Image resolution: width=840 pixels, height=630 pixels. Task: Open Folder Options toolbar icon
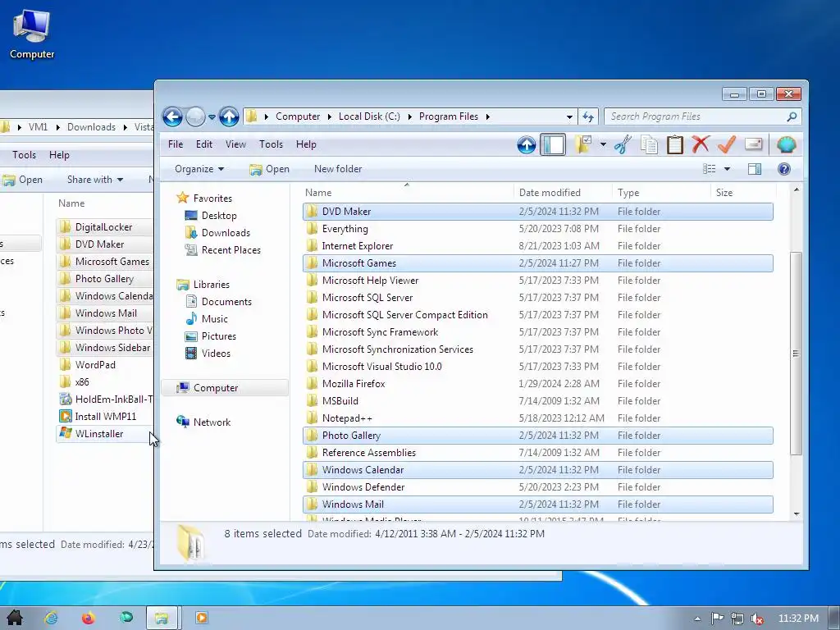click(x=583, y=144)
